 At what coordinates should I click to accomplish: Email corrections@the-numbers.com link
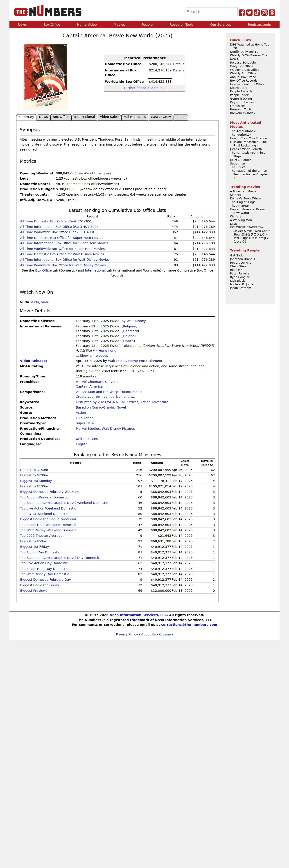click(x=189, y=624)
